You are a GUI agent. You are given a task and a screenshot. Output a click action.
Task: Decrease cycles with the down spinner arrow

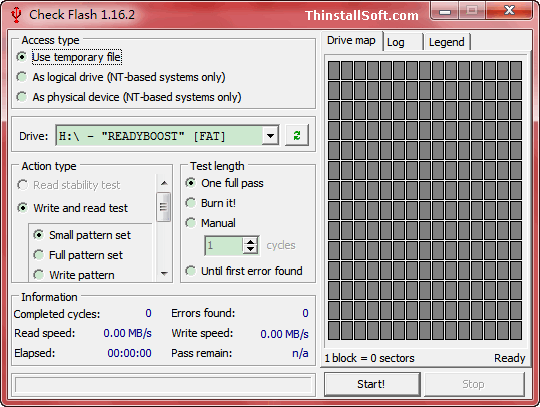click(250, 249)
